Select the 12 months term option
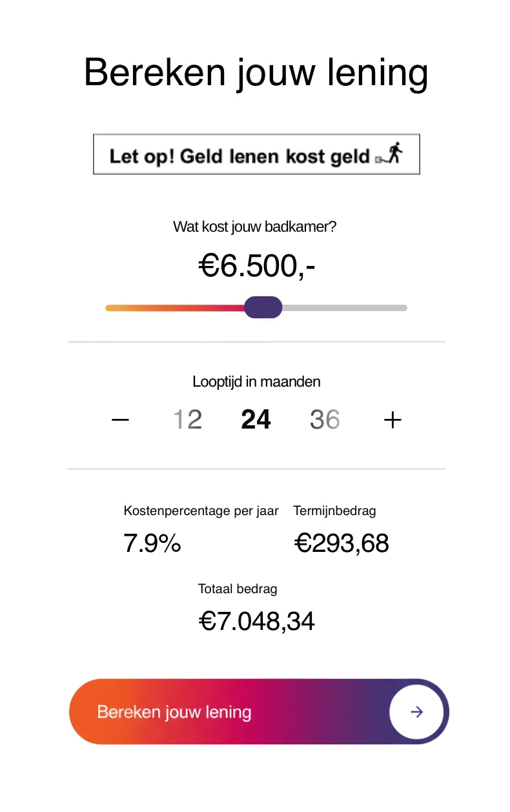Screen dimensions: 510x812 [x=188, y=420]
